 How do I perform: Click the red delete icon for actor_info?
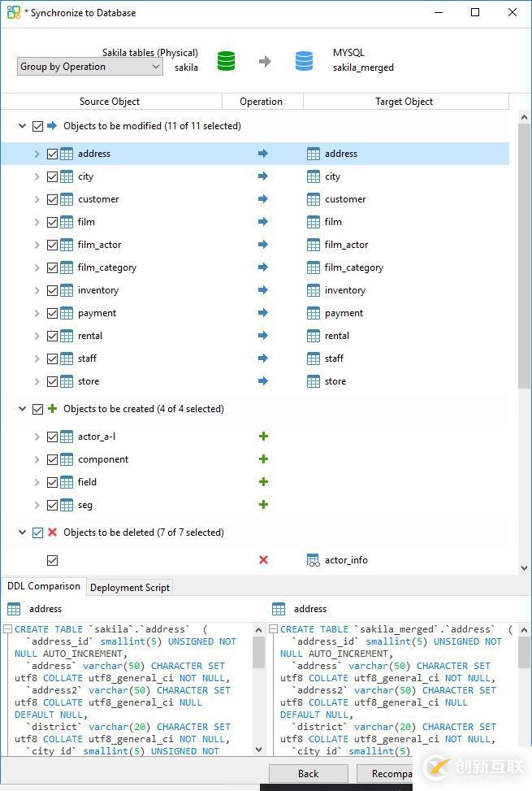[x=263, y=559]
